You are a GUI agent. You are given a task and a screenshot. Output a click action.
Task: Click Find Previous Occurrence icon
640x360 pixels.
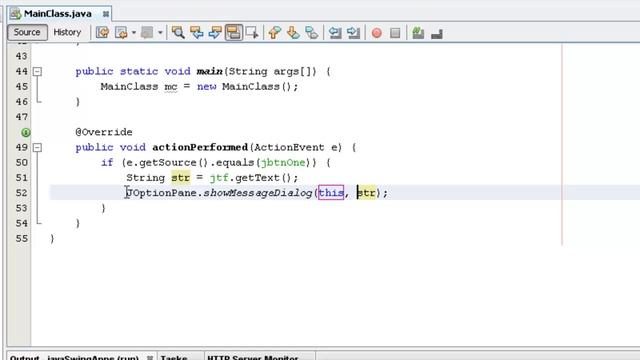point(197,33)
